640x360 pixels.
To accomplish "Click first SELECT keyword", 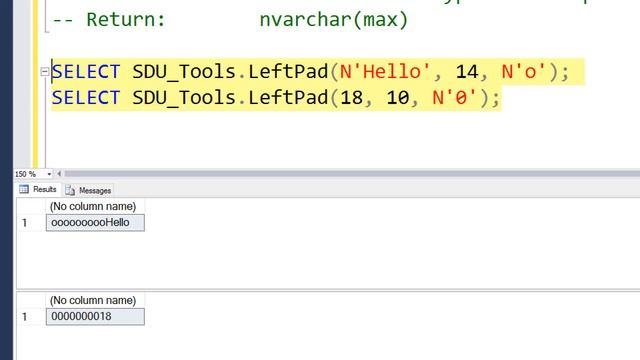I will (x=86, y=72).
